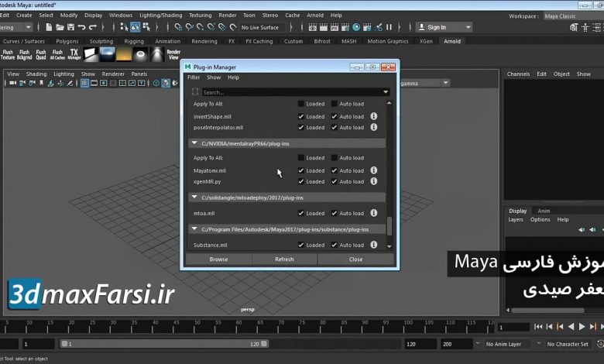Viewport: 604px width, 364px height.
Task: Uncheck Loaded for Mayatomr.mll
Action: point(301,170)
